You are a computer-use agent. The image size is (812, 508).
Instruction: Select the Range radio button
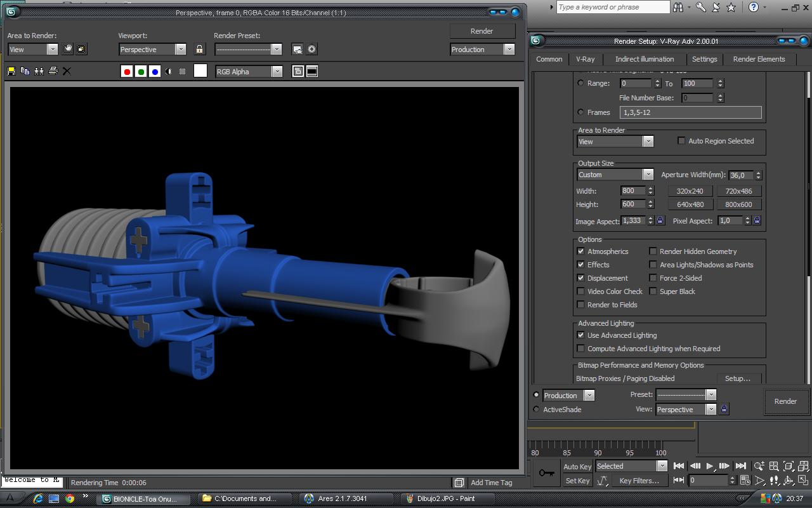pos(580,83)
